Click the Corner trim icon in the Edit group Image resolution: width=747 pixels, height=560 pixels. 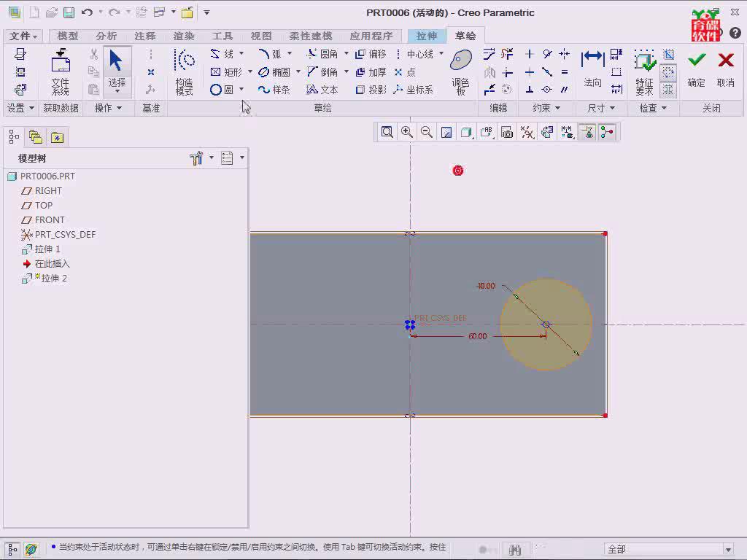(x=508, y=72)
